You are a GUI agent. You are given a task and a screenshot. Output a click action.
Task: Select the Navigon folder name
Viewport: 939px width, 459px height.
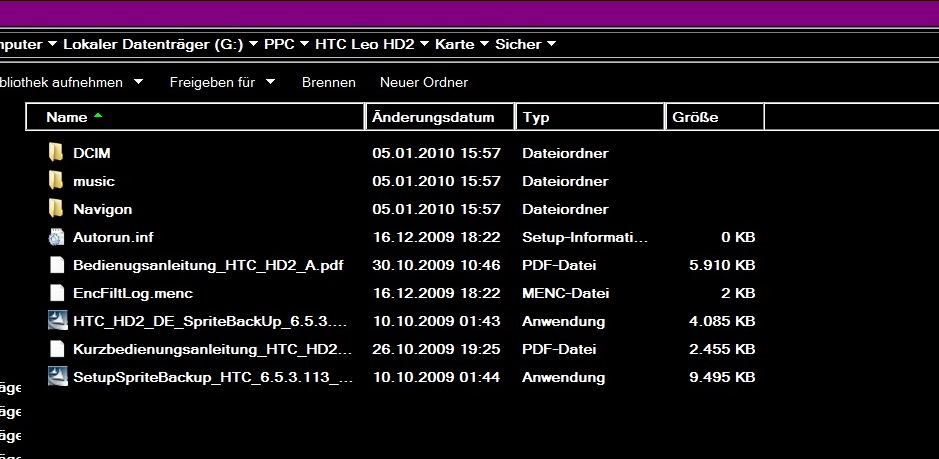(102, 209)
